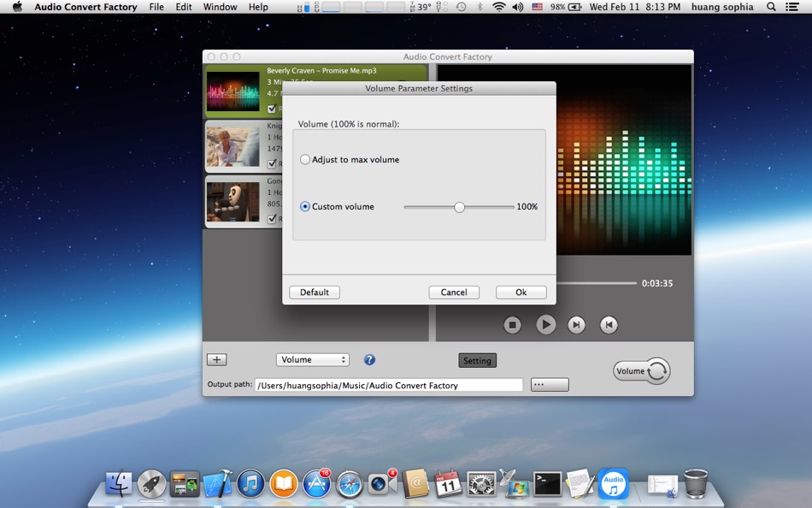Open Launchpad rocket icon in dock

click(x=152, y=484)
